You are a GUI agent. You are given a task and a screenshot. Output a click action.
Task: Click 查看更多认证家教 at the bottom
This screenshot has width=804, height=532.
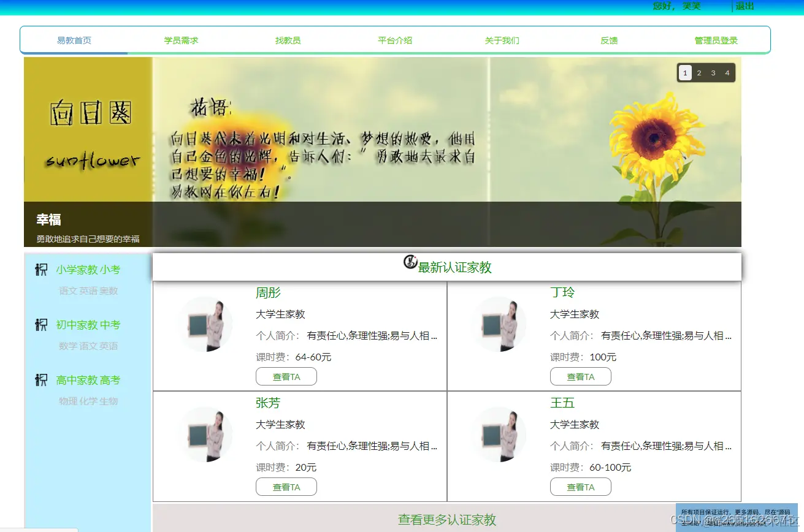coord(447,520)
